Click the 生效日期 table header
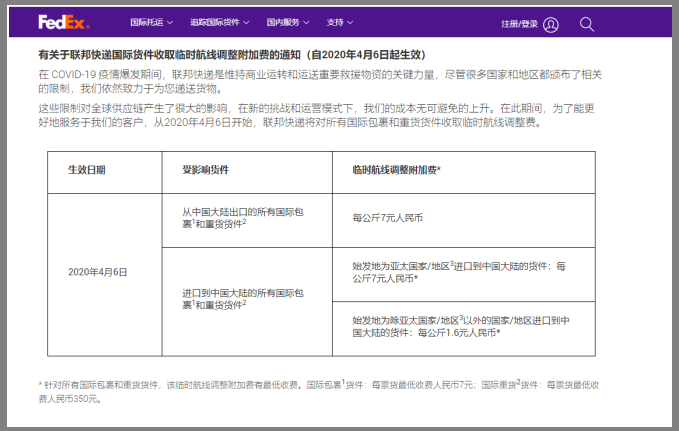679x431 pixels. tap(86, 170)
